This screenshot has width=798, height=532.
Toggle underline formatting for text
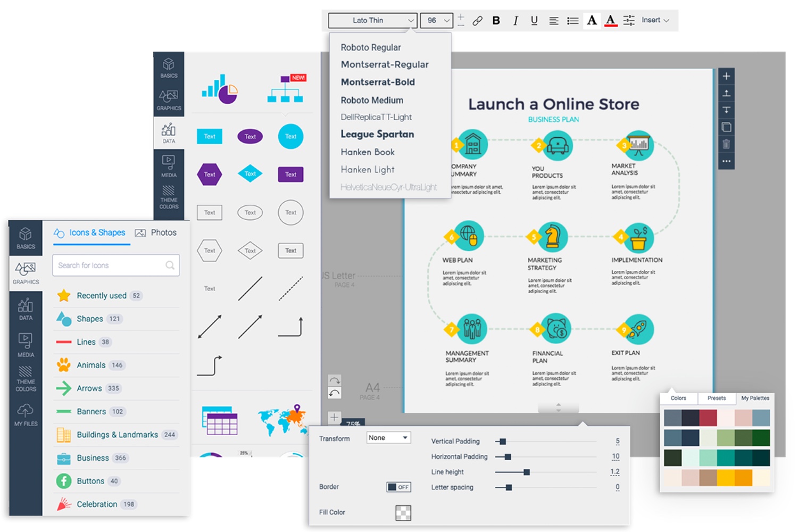click(534, 20)
